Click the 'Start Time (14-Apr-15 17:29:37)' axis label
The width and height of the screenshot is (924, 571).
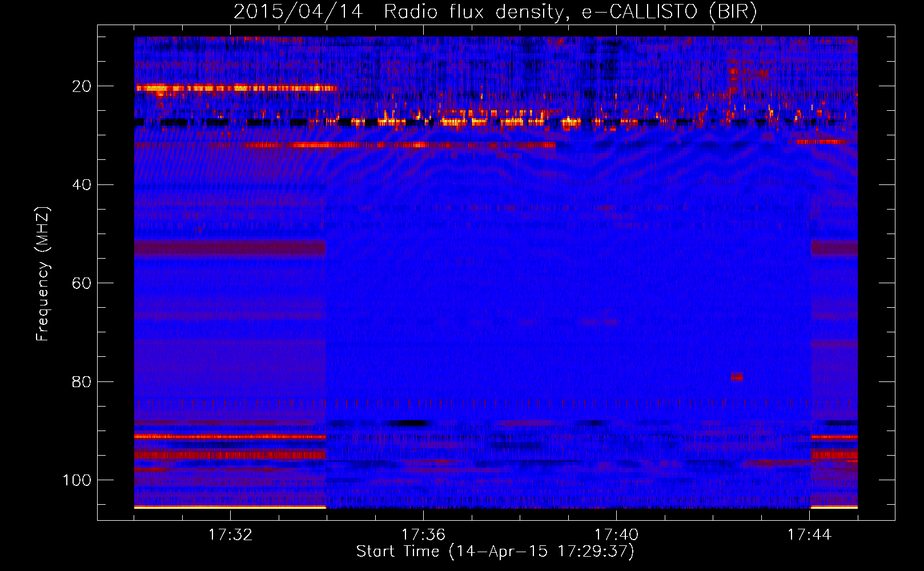pyautogui.click(x=495, y=552)
